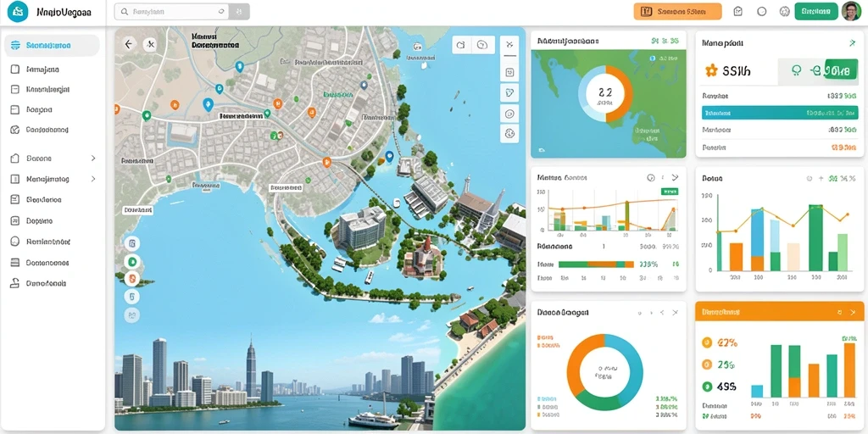Click the green button beside the avatar
This screenshot has width=868, height=434.
coord(816,11)
